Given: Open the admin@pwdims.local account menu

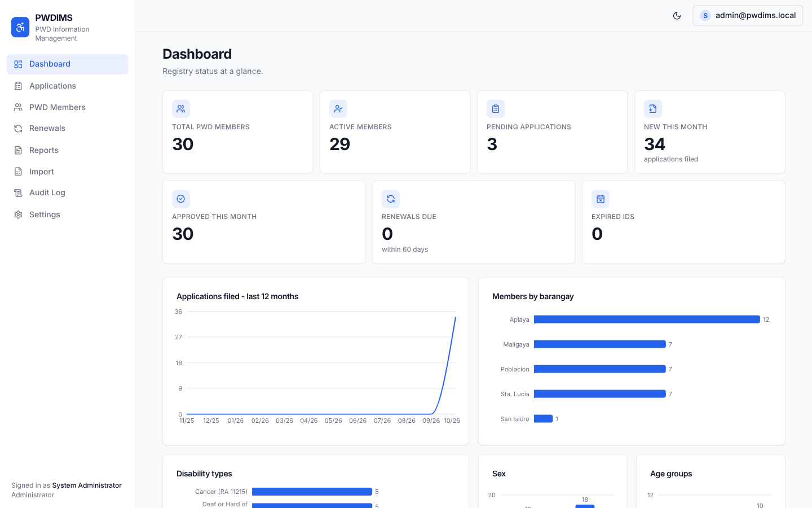Looking at the screenshot, I should (748, 16).
